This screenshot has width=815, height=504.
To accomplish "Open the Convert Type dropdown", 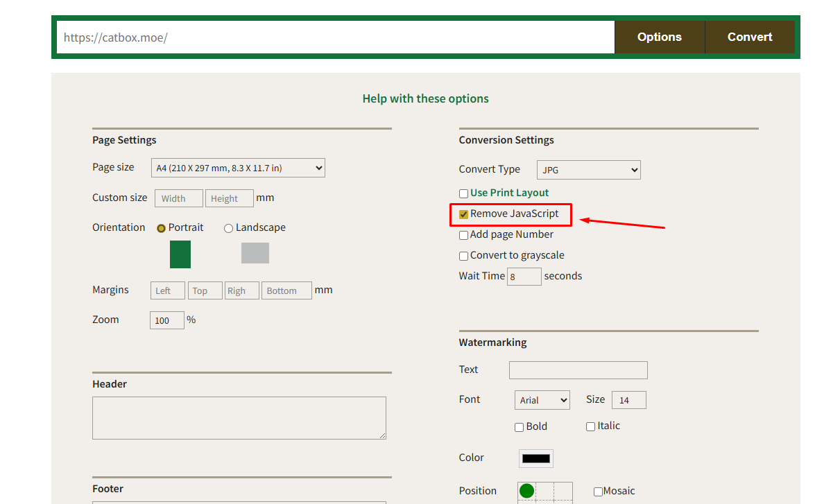I will pos(588,170).
